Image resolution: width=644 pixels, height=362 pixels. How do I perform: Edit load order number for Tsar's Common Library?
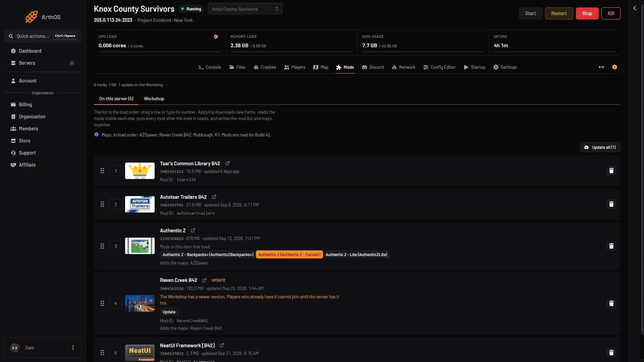[x=116, y=171]
